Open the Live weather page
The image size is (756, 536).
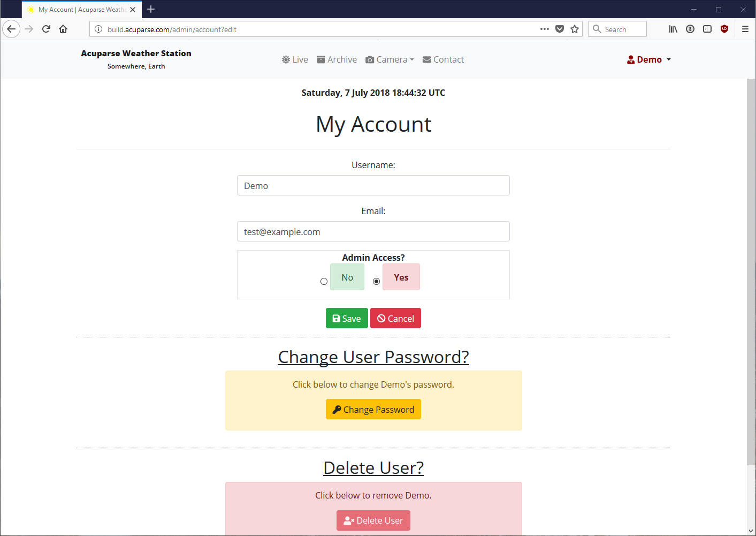click(x=295, y=59)
